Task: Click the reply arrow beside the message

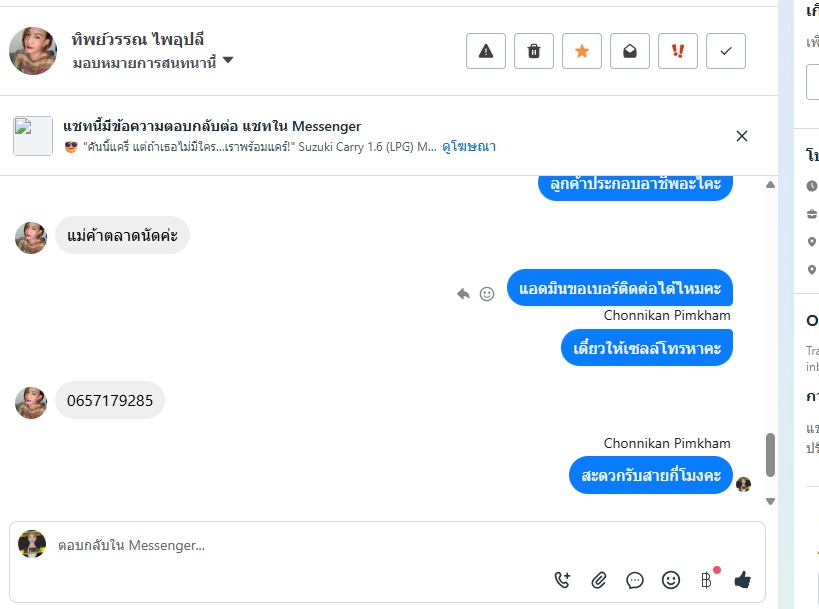Action: click(x=463, y=294)
